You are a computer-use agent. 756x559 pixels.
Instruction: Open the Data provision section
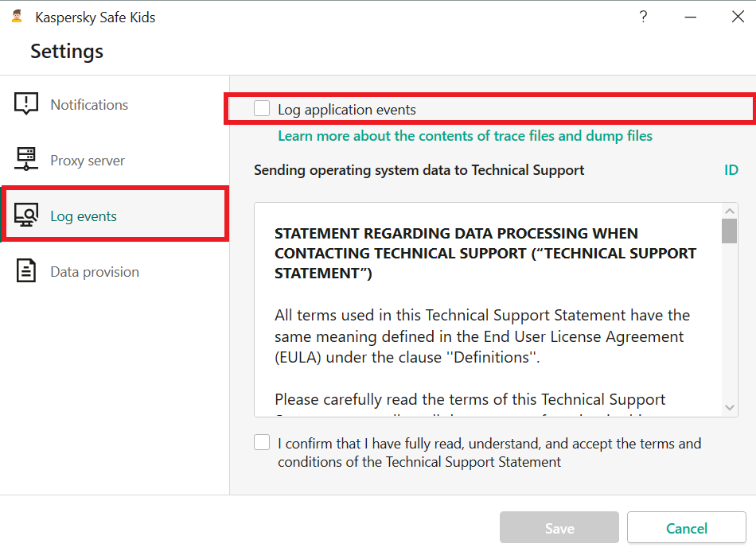[95, 272]
